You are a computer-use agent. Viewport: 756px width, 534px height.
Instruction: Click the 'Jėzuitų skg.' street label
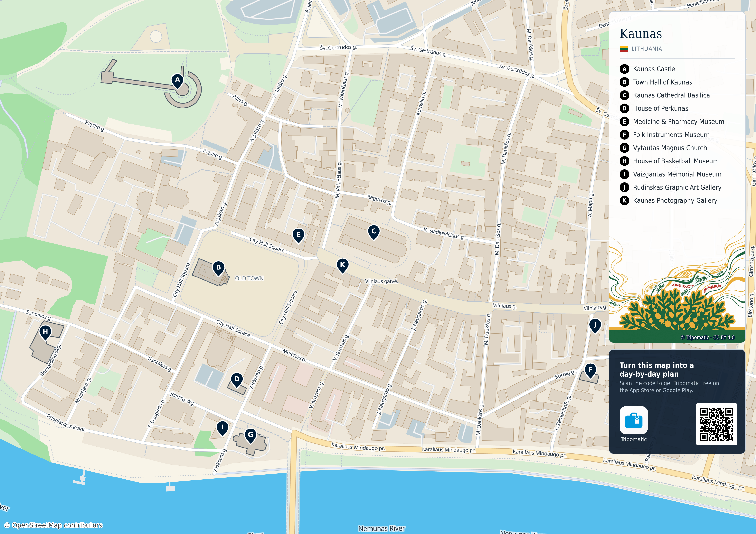point(182,398)
